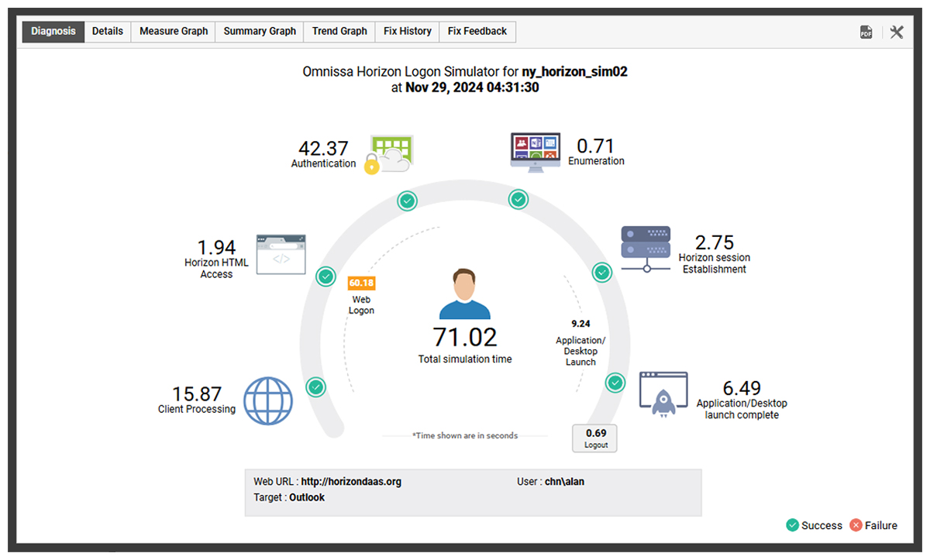Click the 1.94 Horizon HTML Access value
The image size is (930, 560).
point(216,247)
